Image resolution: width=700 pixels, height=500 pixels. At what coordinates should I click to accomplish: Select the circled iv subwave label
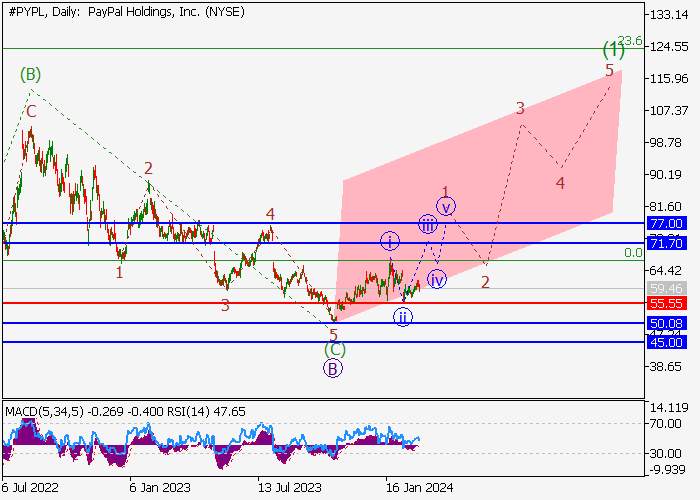pyautogui.click(x=437, y=279)
